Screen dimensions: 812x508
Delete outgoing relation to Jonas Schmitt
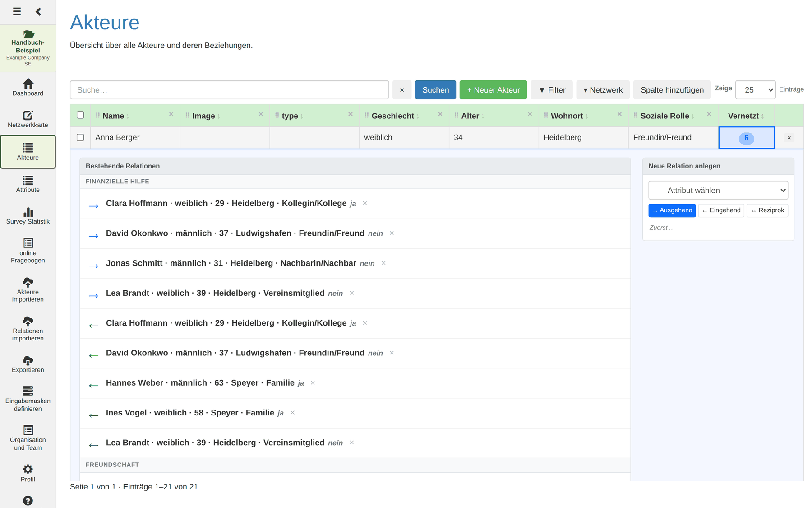383,263
